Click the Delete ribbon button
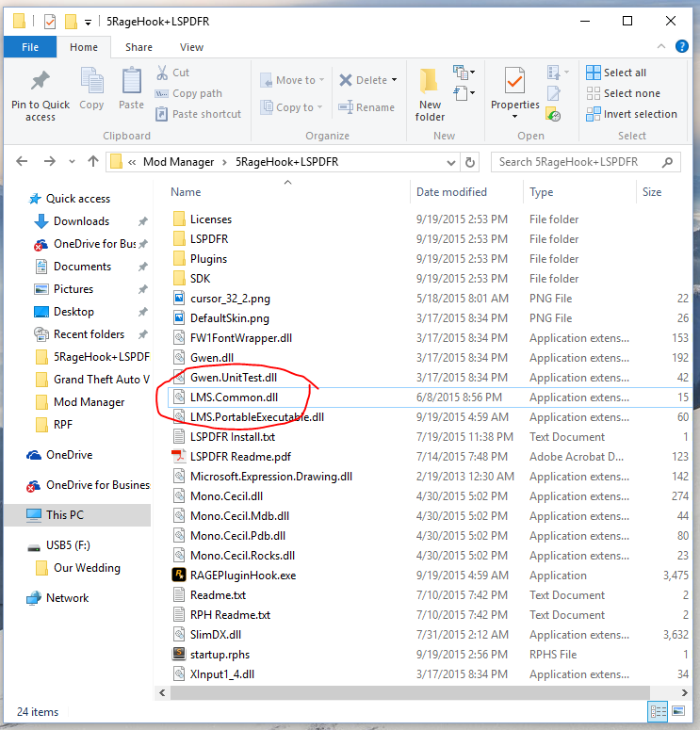 tap(364, 80)
